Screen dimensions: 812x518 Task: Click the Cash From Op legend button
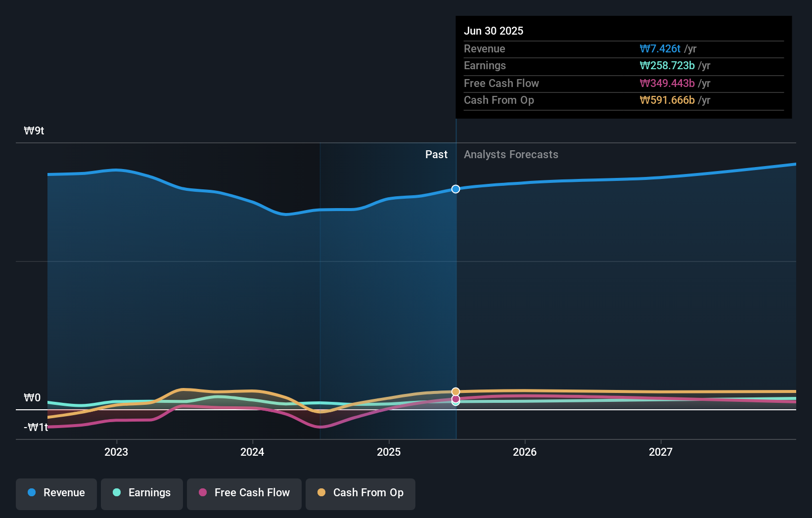coord(360,493)
